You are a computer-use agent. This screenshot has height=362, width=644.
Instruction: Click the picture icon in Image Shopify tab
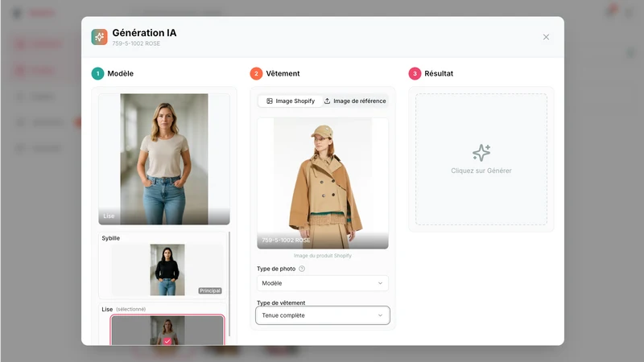pyautogui.click(x=270, y=101)
